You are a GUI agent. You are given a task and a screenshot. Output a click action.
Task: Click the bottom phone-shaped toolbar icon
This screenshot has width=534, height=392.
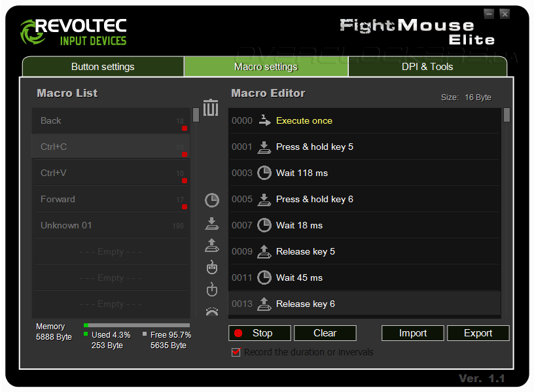point(212,312)
